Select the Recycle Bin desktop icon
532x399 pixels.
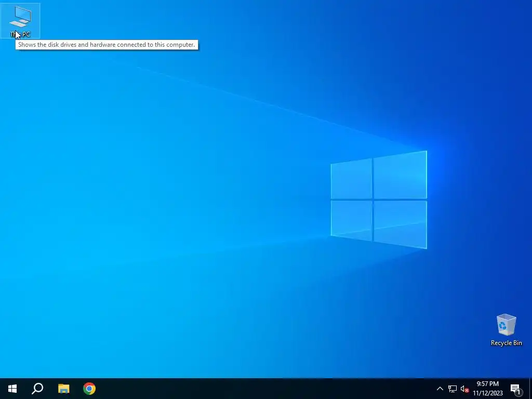[x=506, y=330]
